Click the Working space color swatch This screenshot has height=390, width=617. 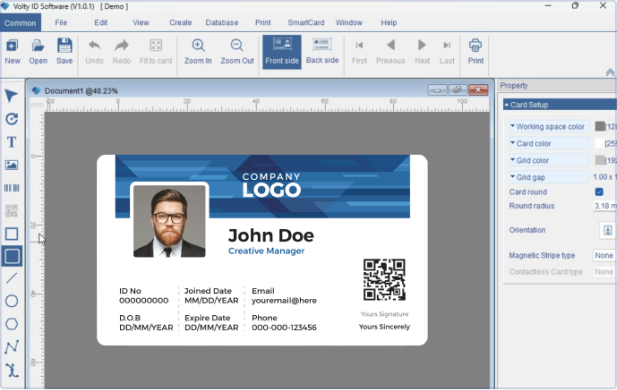[x=599, y=126]
